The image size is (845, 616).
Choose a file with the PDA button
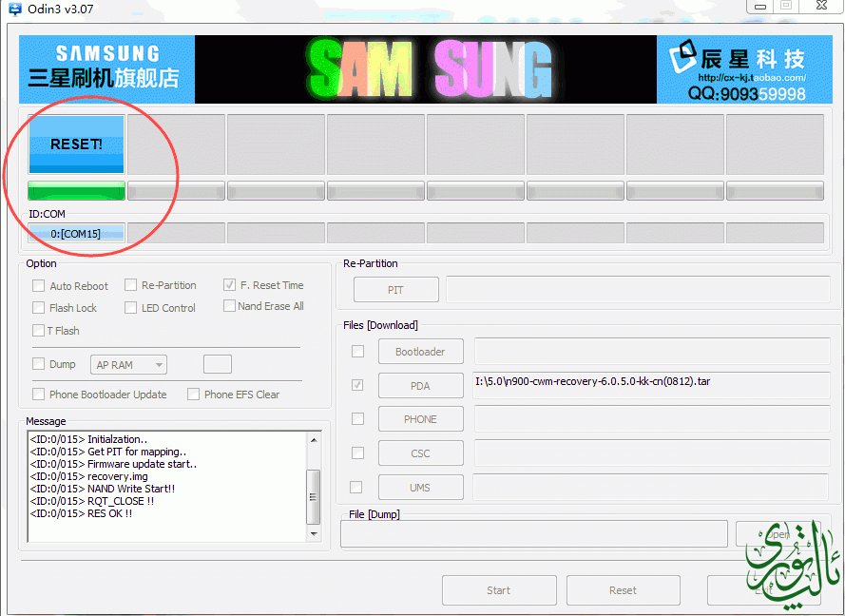421,385
